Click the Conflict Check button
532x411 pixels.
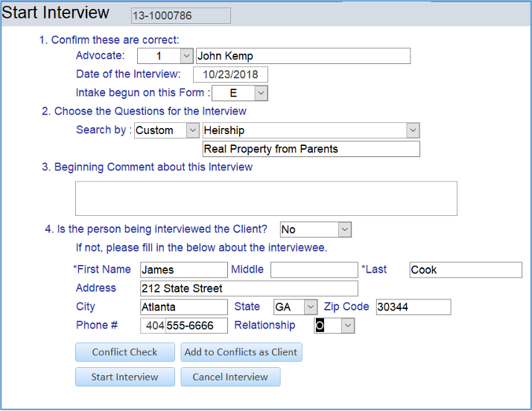(x=125, y=352)
